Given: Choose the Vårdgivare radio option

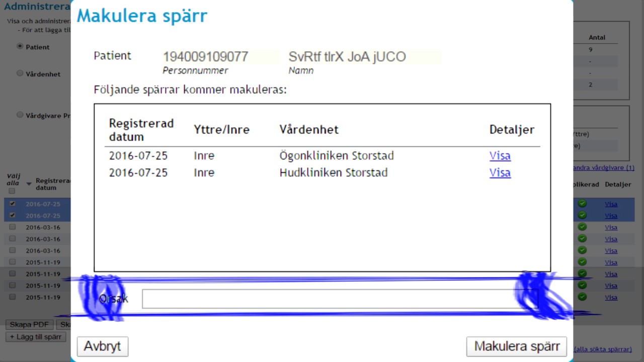Looking at the screenshot, I should 20,115.
